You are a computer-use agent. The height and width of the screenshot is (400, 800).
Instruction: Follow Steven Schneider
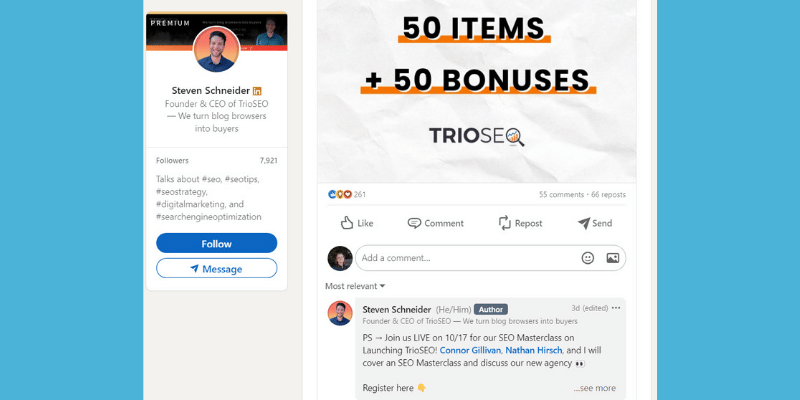click(x=217, y=243)
